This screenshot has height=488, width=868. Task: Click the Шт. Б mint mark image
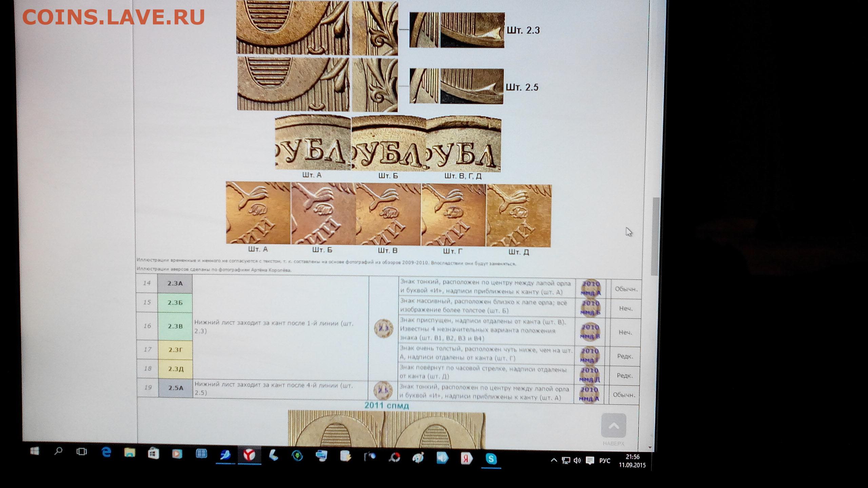pyautogui.click(x=323, y=213)
